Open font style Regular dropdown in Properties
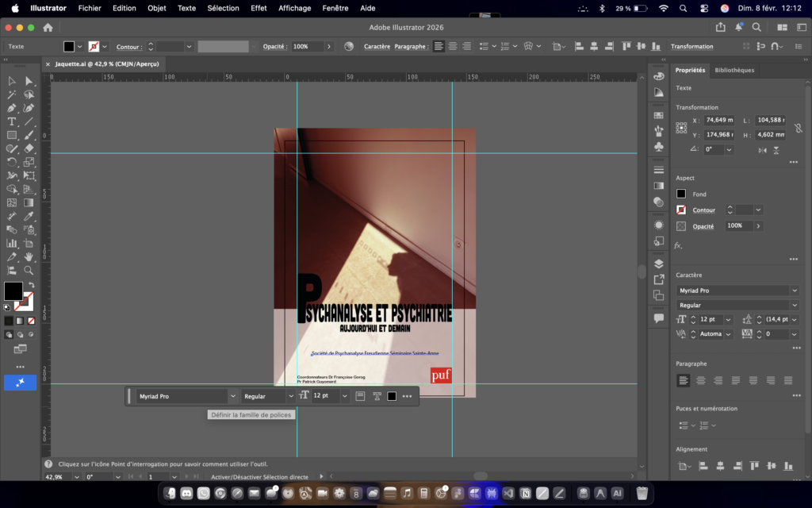Viewport: 812px width, 508px height. coord(795,305)
